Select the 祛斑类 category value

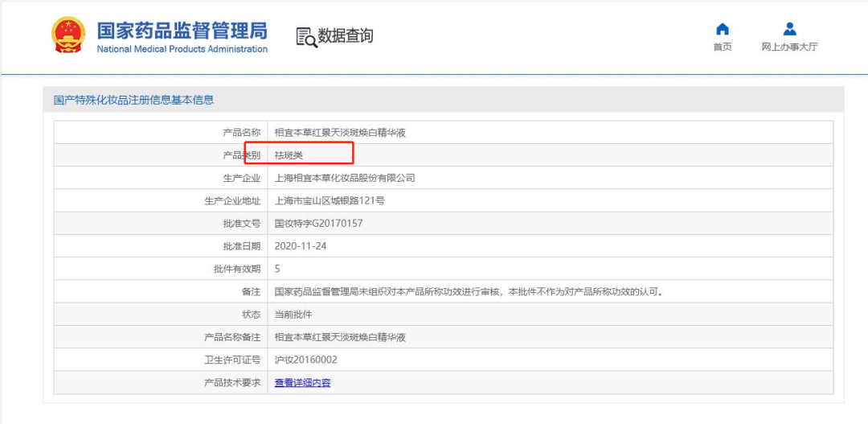[289, 156]
